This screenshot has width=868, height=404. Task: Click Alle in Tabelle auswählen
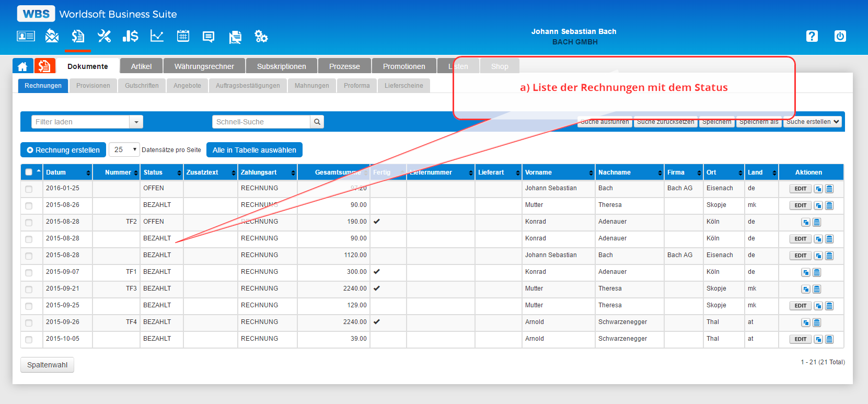coord(254,149)
